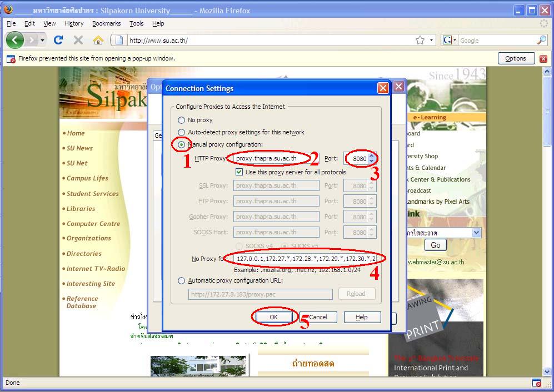Click the status bar pop-up blocked icon

536,383
